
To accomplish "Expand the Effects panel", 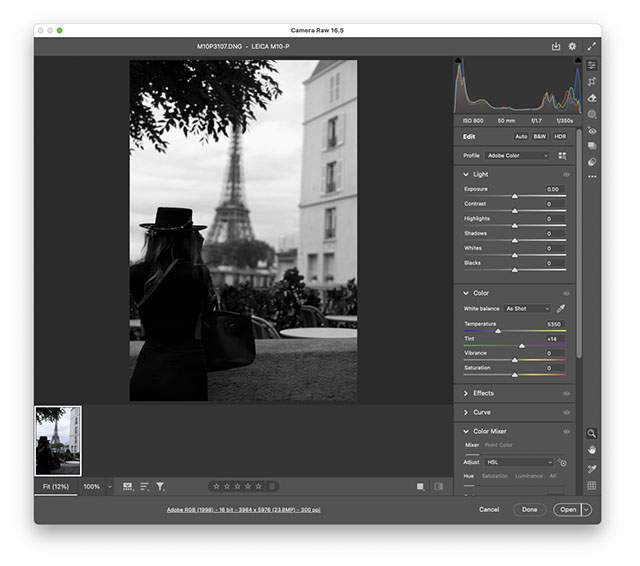I will pyautogui.click(x=466, y=393).
